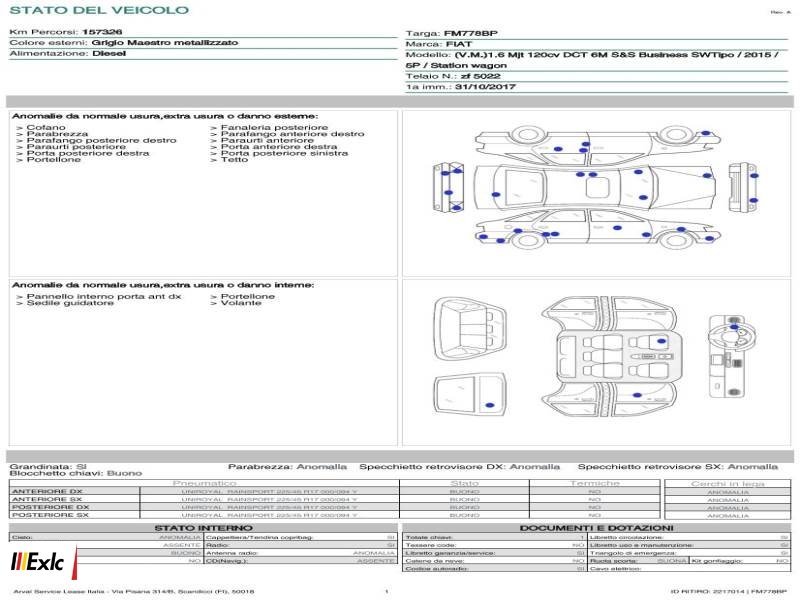Viewport: 800px width, 600px height.
Task: Select 'Parabrezza: Anomalia' status text
Action: pos(287,467)
